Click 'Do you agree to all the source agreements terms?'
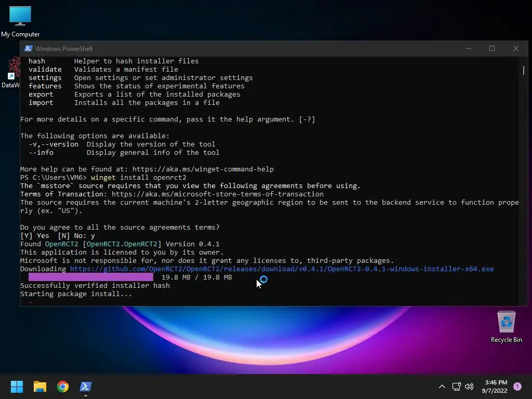The width and height of the screenshot is (532, 399). pos(120,228)
